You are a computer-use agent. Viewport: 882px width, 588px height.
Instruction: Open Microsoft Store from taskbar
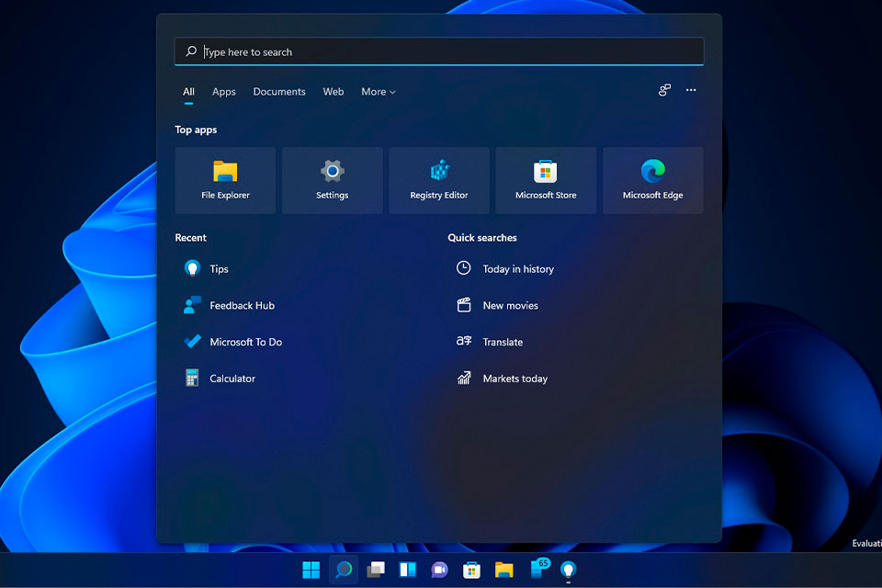tap(471, 570)
